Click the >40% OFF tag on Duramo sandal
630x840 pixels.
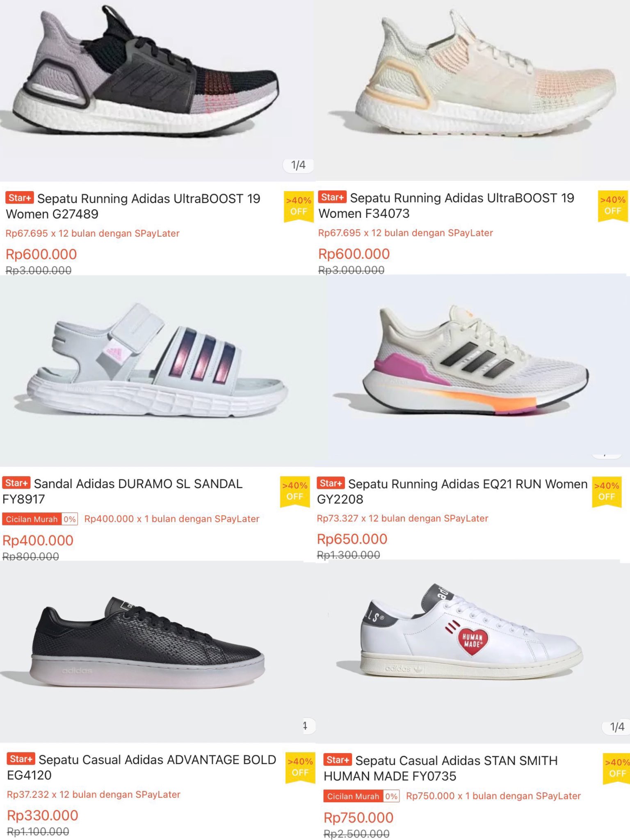[295, 491]
